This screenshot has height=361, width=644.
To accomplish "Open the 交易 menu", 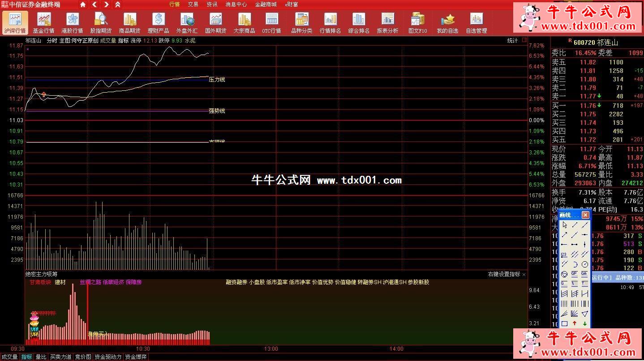I will pyautogui.click(x=193, y=4).
